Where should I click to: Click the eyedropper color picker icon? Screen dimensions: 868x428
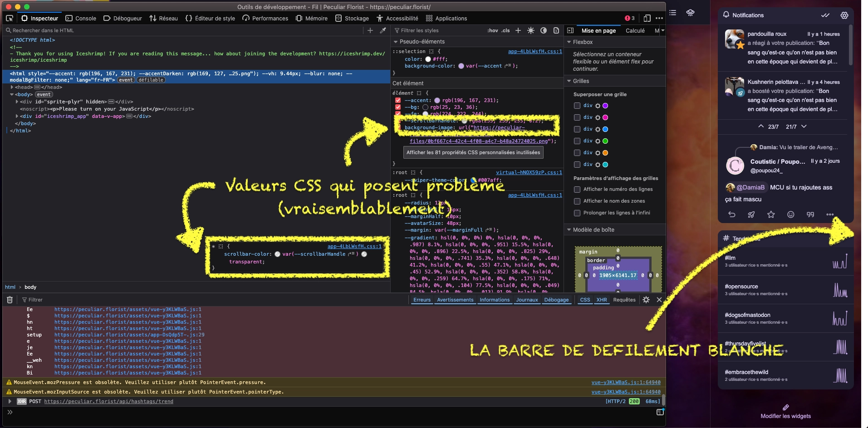pyautogui.click(x=383, y=30)
